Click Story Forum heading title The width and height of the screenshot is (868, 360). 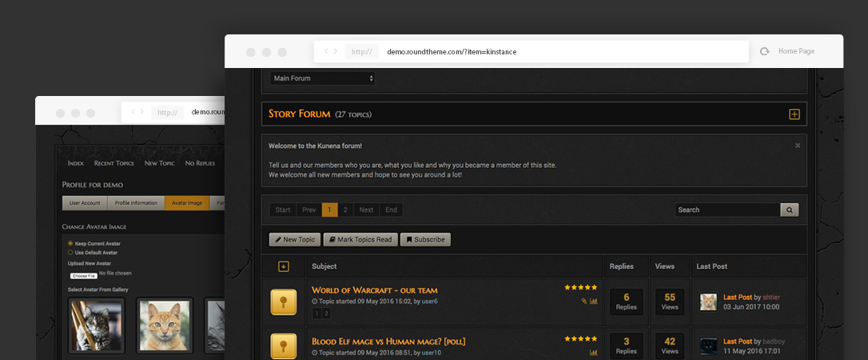tap(300, 114)
